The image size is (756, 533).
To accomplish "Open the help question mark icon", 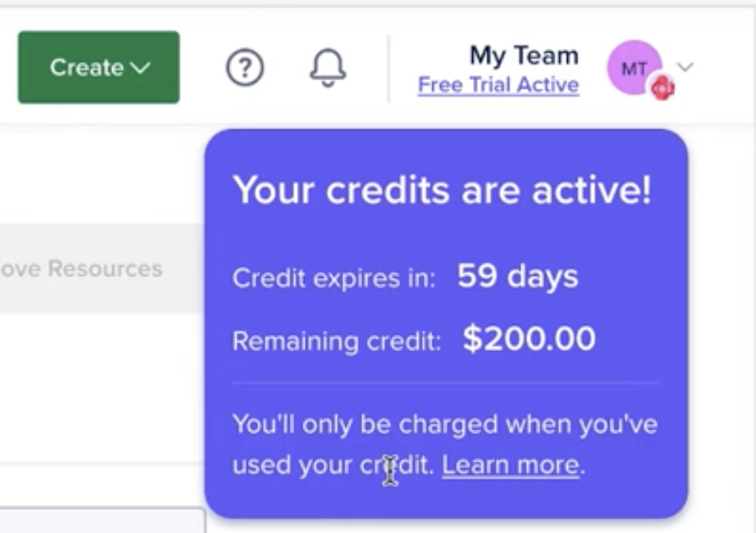I will coord(245,67).
